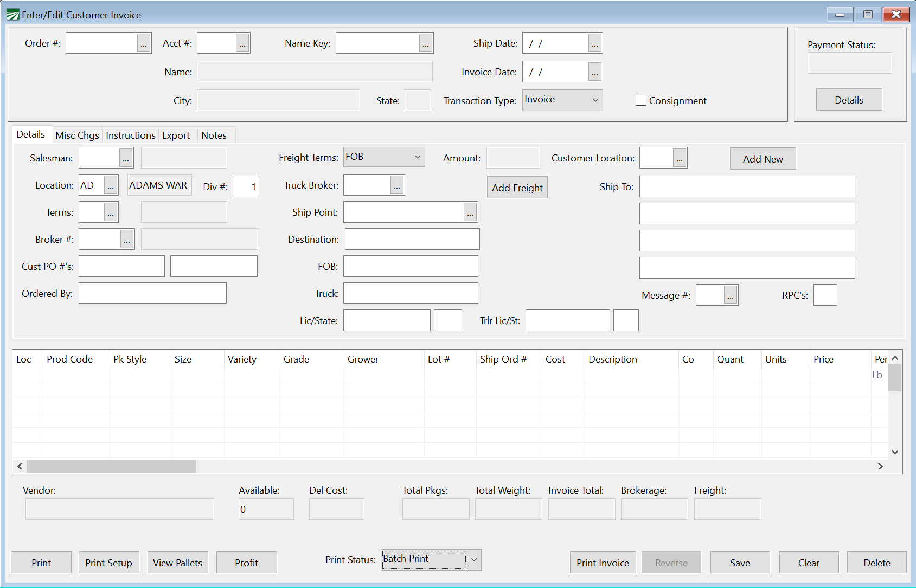Click the Customer Location lookup button
This screenshot has width=916, height=588.
(x=680, y=158)
